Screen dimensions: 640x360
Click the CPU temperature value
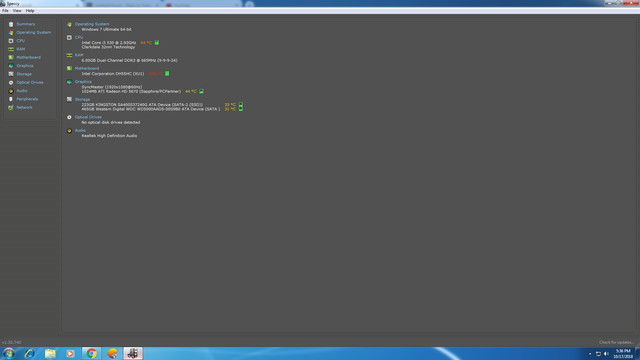click(x=146, y=42)
